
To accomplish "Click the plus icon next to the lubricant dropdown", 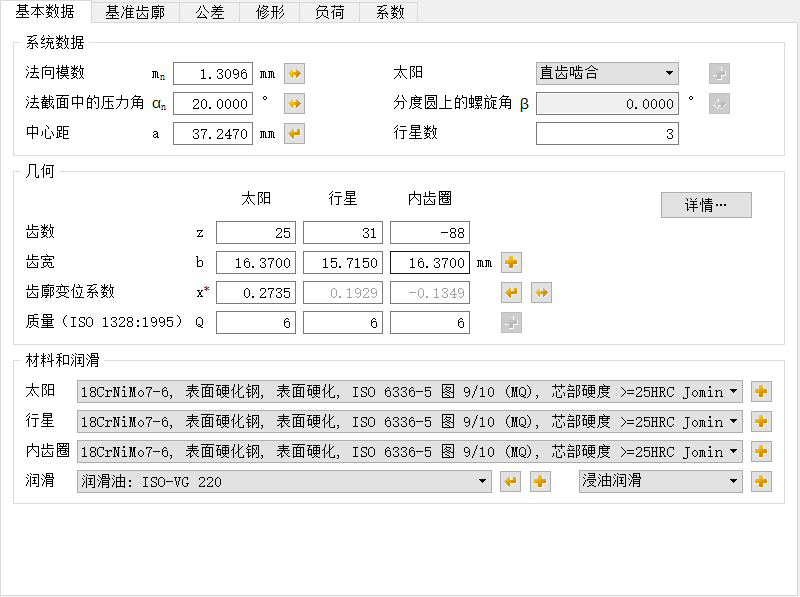I will (540, 481).
